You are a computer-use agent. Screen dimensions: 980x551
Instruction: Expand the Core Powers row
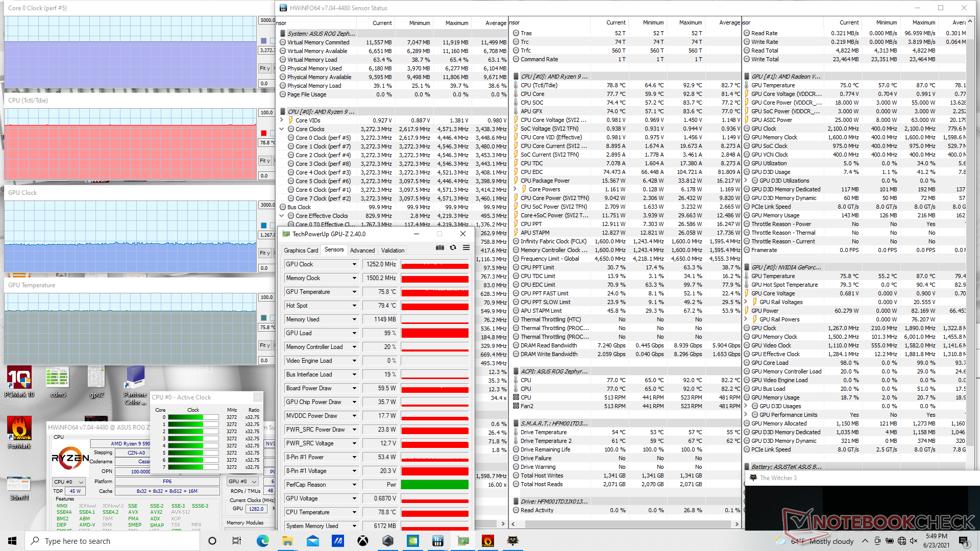(515, 189)
